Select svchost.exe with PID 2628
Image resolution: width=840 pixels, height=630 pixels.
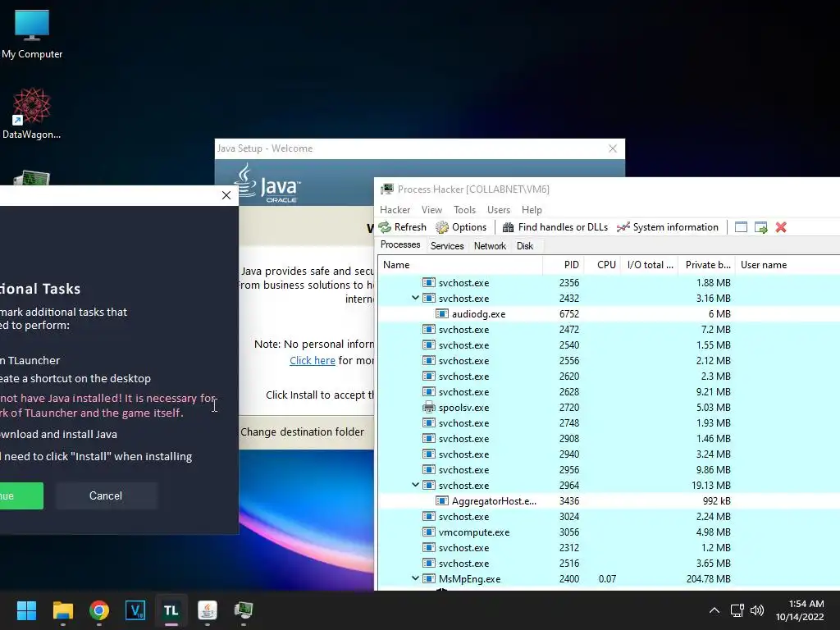coord(609,392)
